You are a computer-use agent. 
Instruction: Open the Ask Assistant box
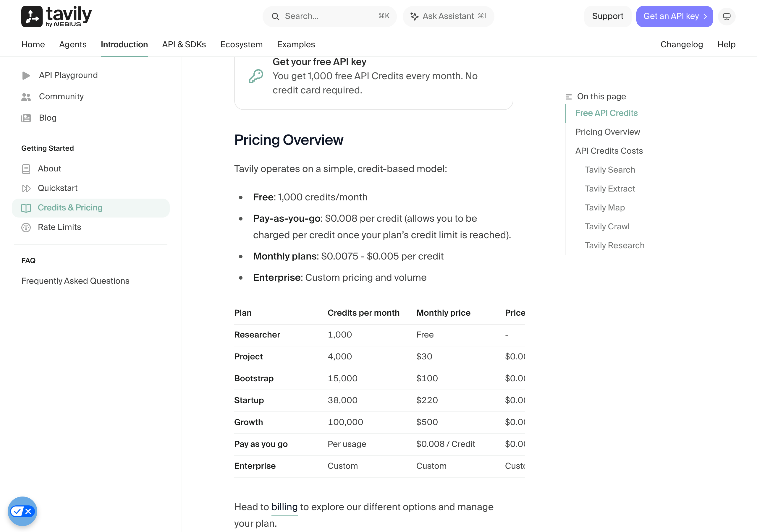point(448,17)
